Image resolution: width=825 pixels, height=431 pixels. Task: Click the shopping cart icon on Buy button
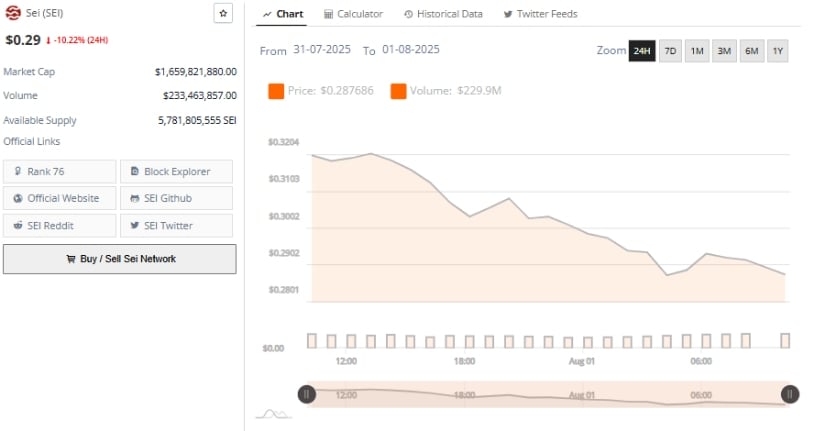coord(71,259)
